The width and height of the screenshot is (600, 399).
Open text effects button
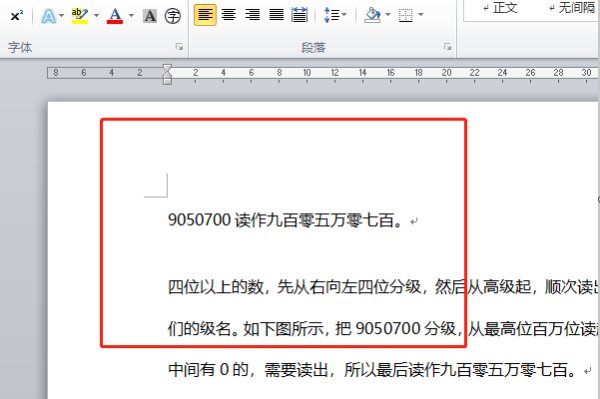49,16
